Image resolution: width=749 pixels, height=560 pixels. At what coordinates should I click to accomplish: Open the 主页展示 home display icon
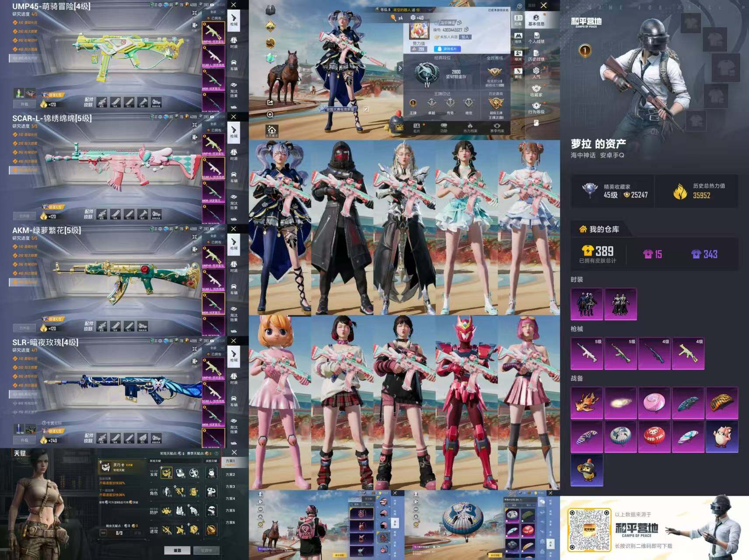(272, 131)
